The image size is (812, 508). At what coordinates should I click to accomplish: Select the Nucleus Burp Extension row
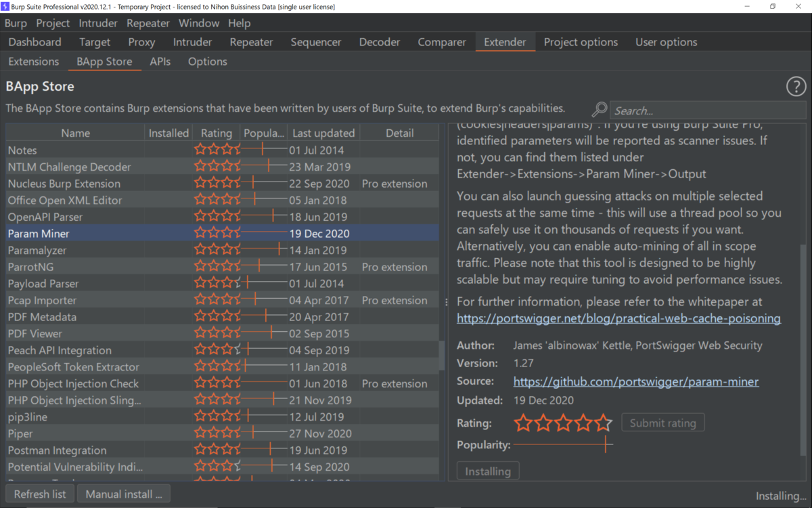222,184
